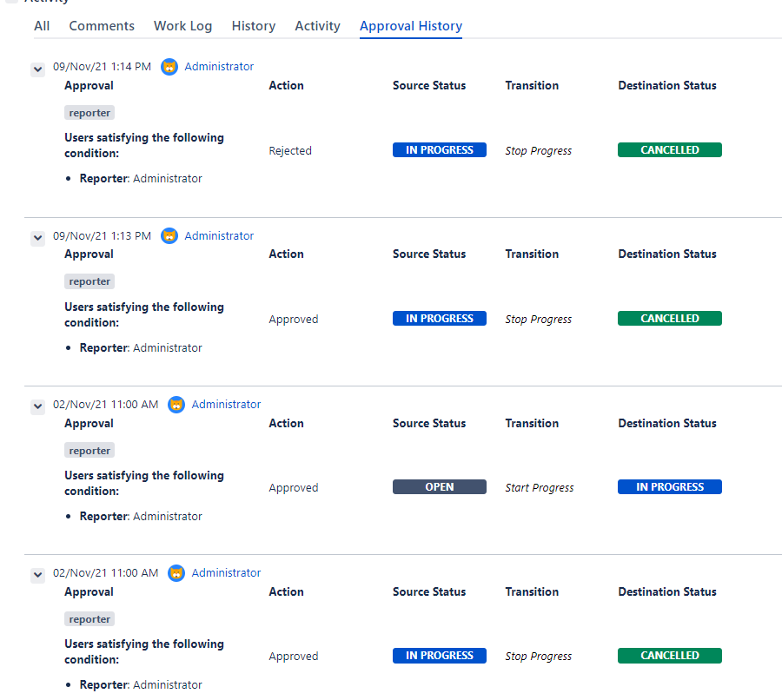
Task: Collapse the last approval entry dated 02/Nov/21
Action: tap(37, 574)
